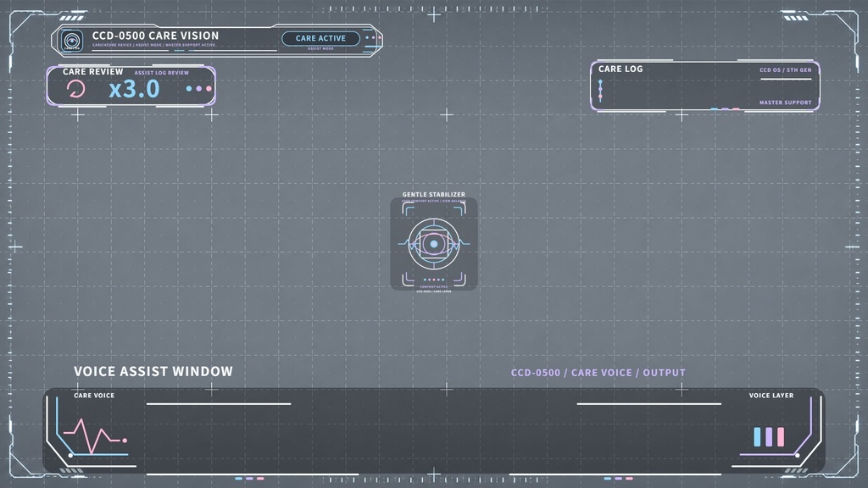Screen dimensions: 868x488
Task: Click the white line left of Voice Layer
Action: click(x=648, y=404)
